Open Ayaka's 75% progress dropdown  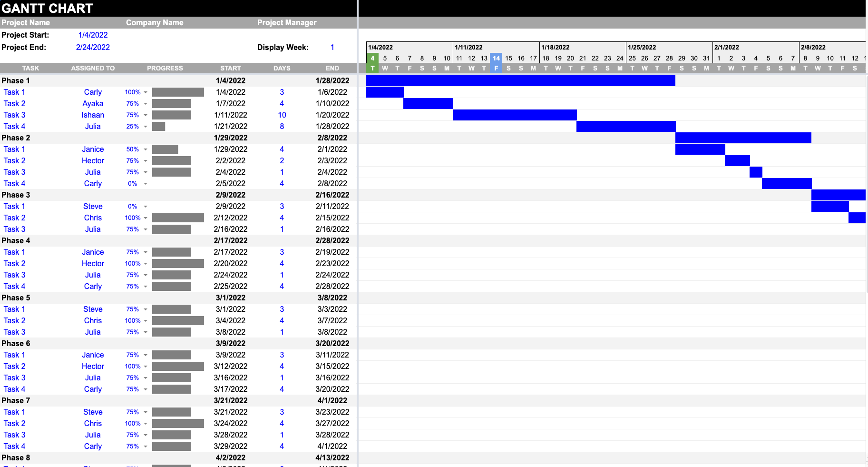pos(146,103)
